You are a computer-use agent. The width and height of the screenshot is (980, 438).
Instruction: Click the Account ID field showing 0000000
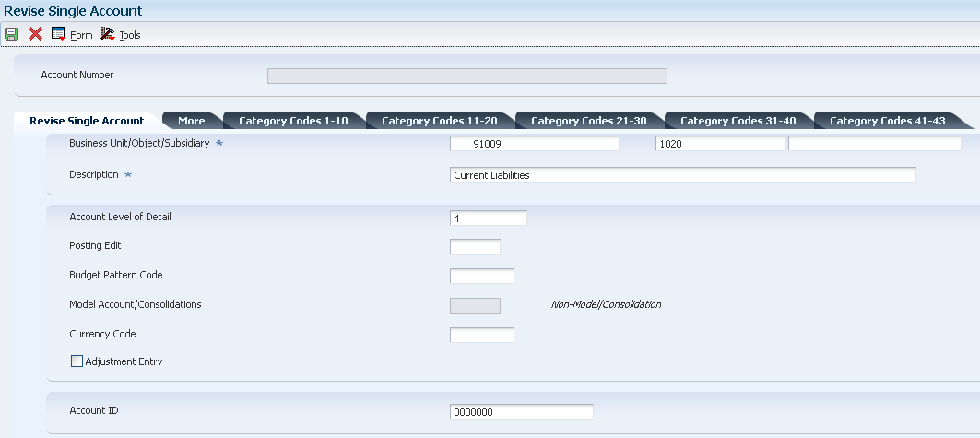[521, 412]
